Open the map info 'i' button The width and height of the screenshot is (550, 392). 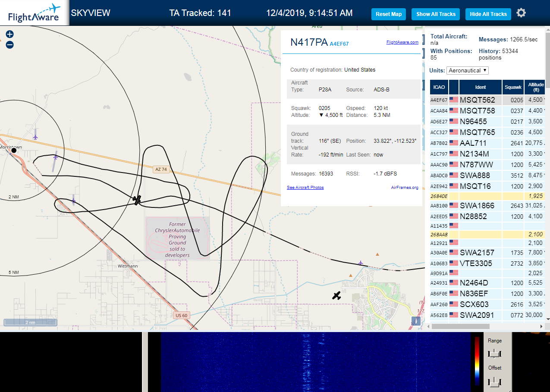pyautogui.click(x=416, y=321)
